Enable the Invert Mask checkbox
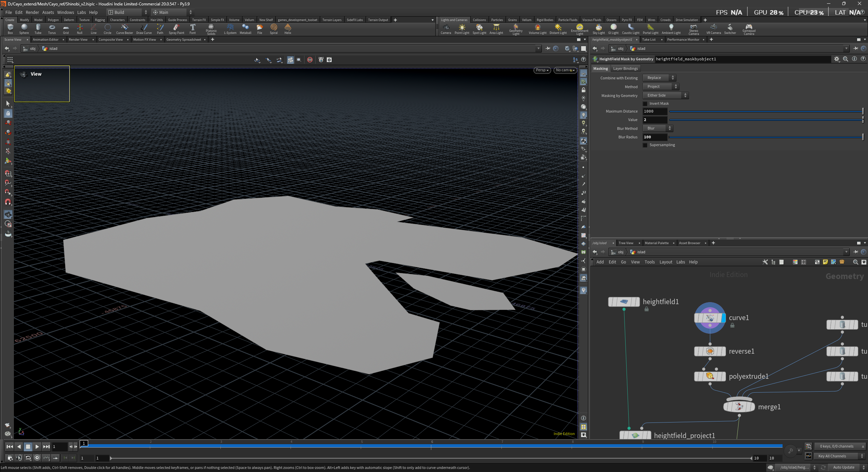 (645, 104)
